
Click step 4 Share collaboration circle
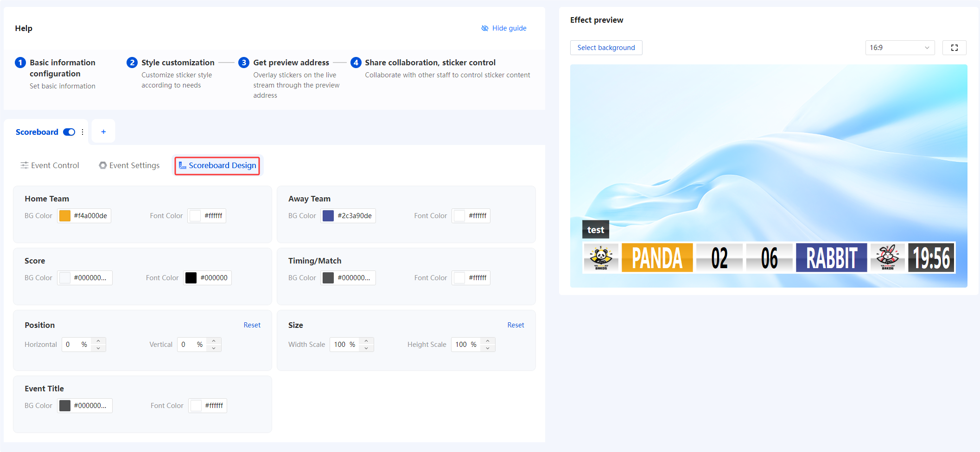click(356, 63)
